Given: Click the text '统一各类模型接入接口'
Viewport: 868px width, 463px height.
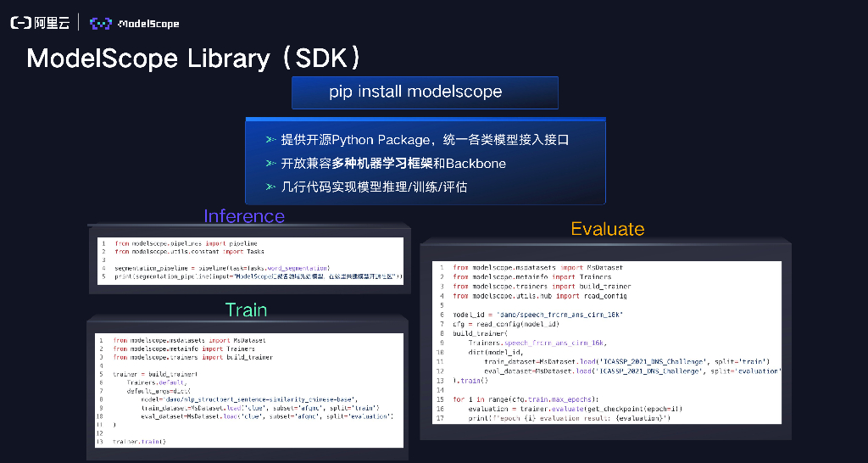Looking at the screenshot, I should click(506, 140).
